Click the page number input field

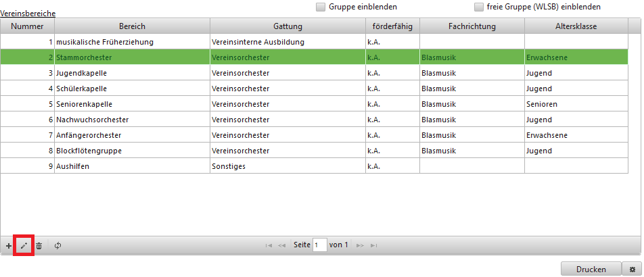click(320, 245)
